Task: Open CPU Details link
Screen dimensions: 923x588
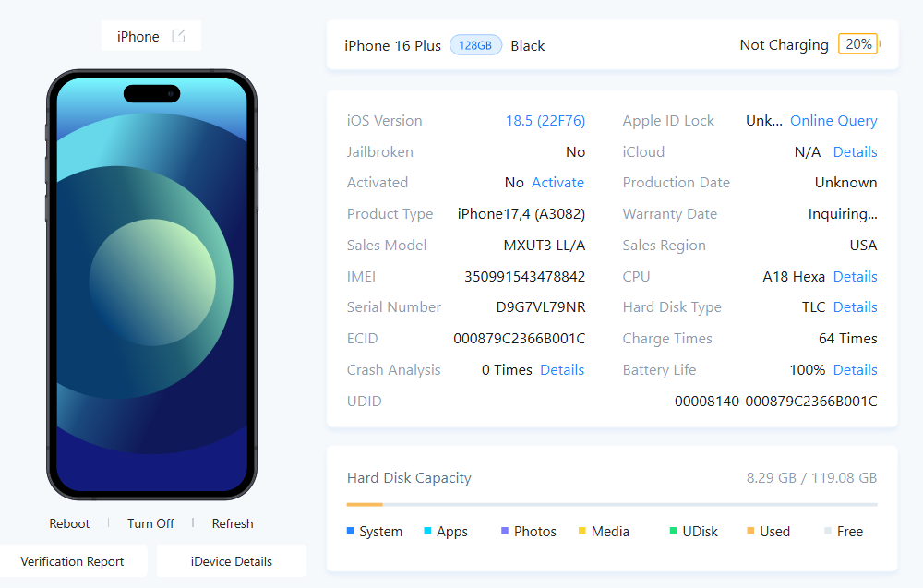Action: tap(856, 277)
